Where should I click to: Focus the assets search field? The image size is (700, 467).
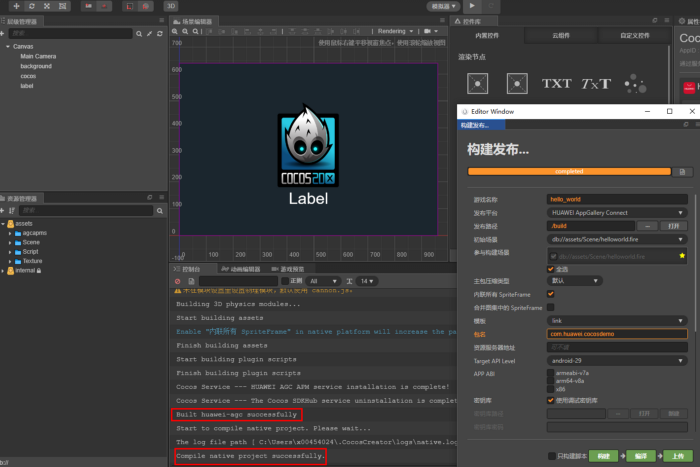click(86, 211)
